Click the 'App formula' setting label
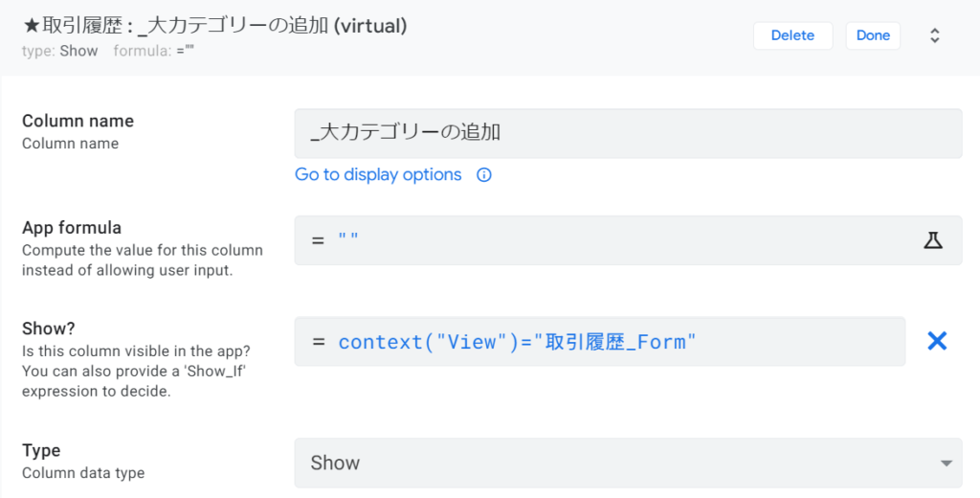 (x=72, y=228)
